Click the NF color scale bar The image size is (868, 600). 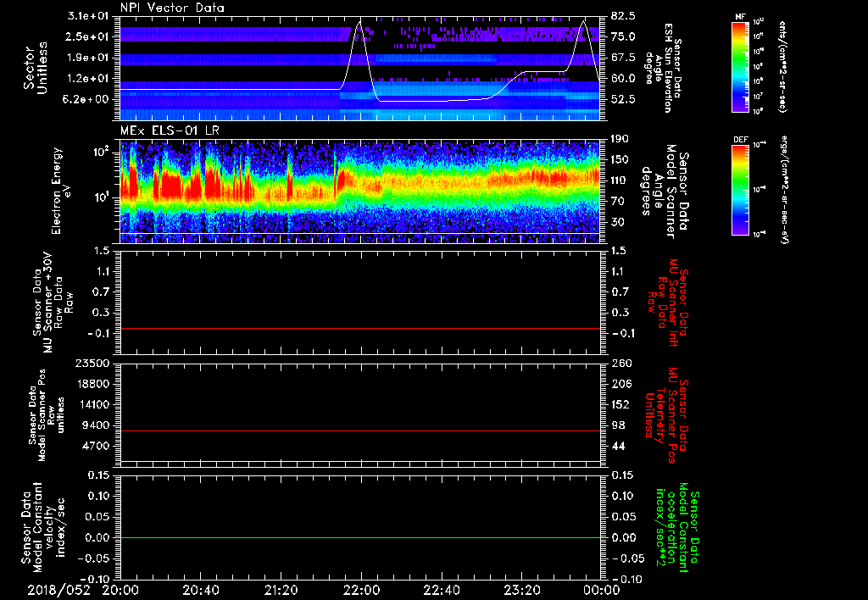[739, 68]
